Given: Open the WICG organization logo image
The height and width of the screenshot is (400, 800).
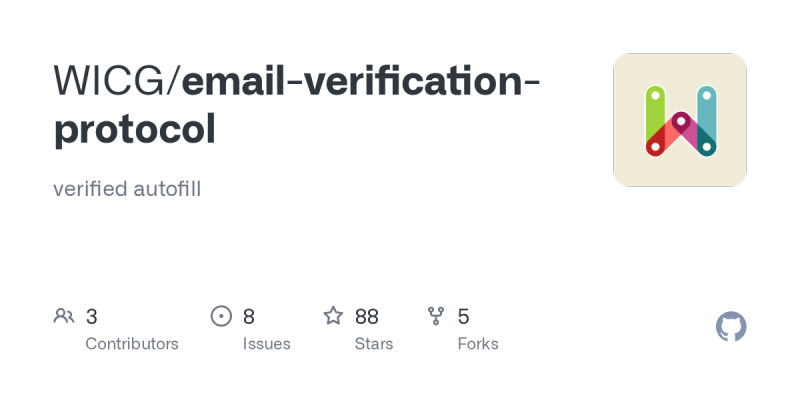Looking at the screenshot, I should pos(680,120).
